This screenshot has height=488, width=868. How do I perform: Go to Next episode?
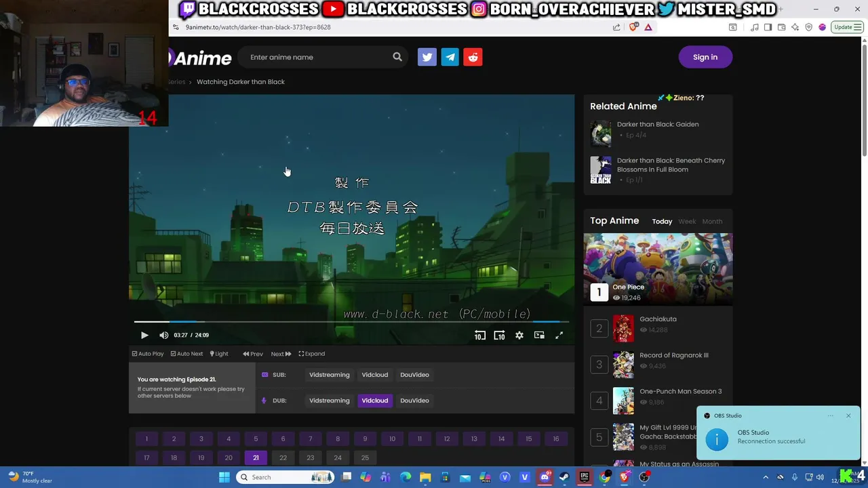[281, 354]
